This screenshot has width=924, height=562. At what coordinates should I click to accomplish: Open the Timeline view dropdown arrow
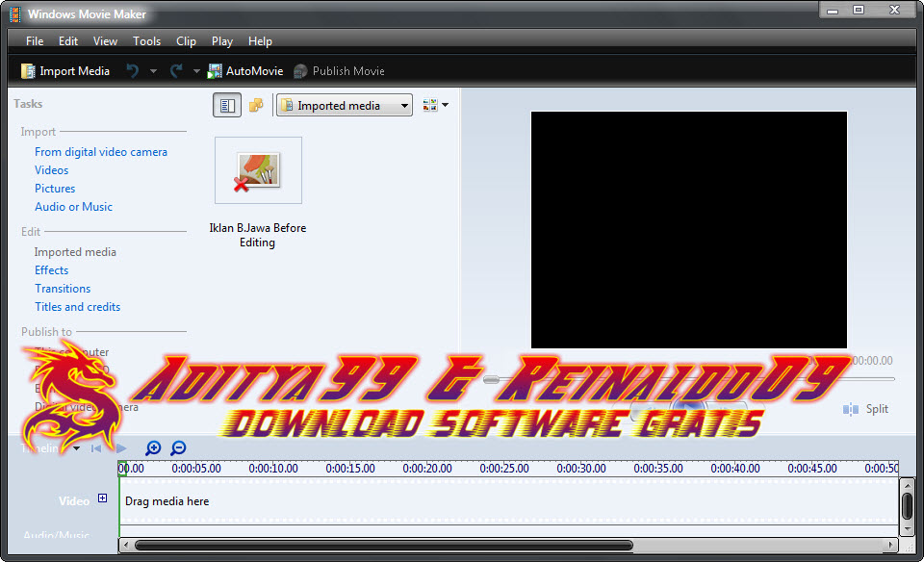(77, 448)
